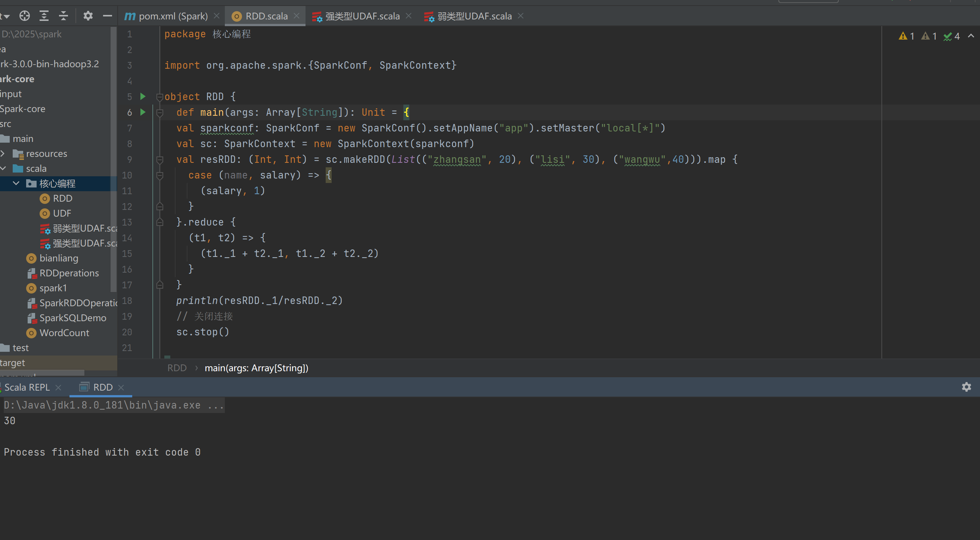This screenshot has width=980, height=540.
Task: Hide the project panel with minus icon
Action: [108, 16]
